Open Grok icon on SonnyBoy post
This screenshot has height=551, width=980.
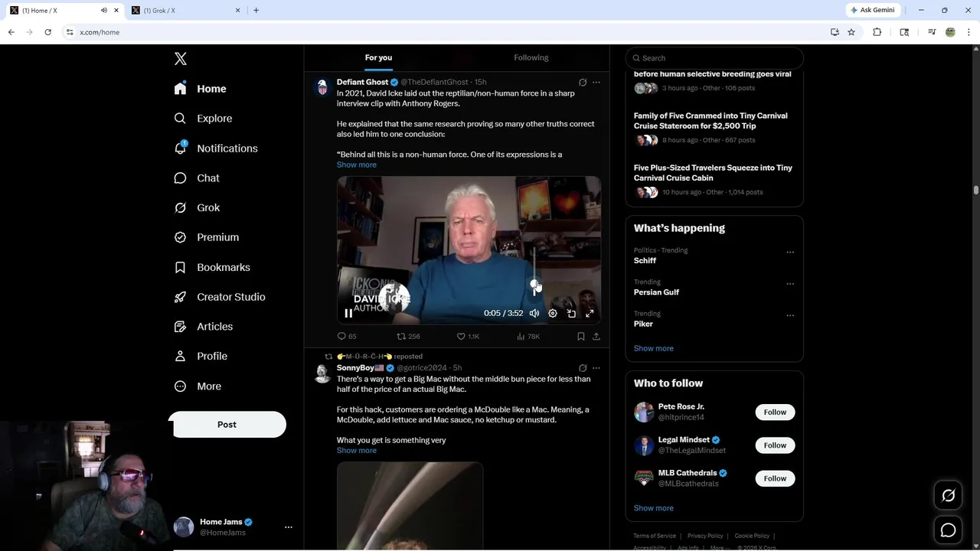(583, 368)
